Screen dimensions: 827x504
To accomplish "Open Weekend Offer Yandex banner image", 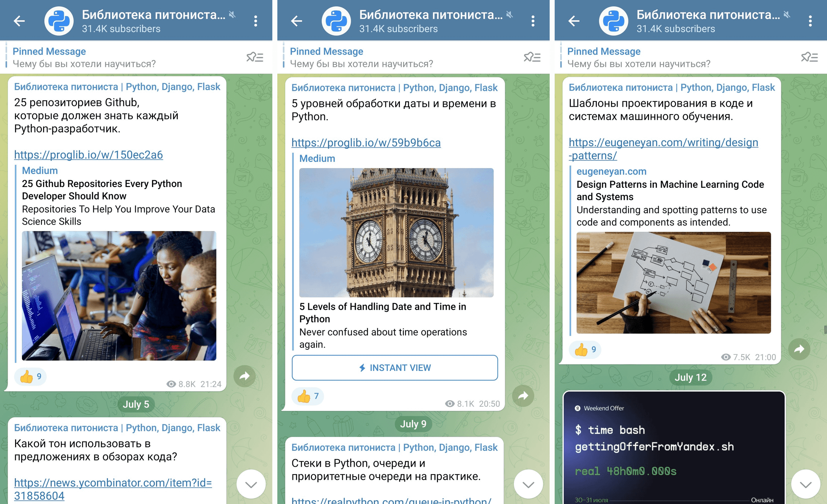I will coord(674,448).
